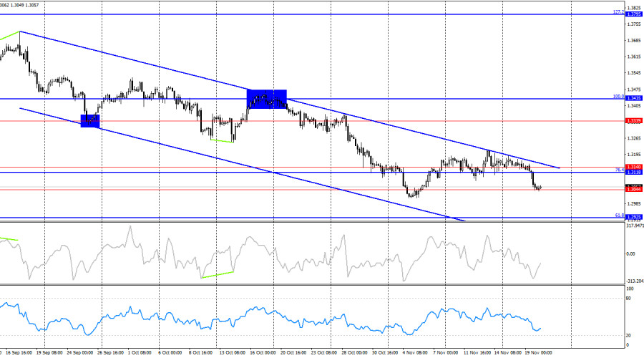The width and height of the screenshot is (644, 358).
Task: Click the 76.4 Fibonacci level label
Action: coord(619,170)
